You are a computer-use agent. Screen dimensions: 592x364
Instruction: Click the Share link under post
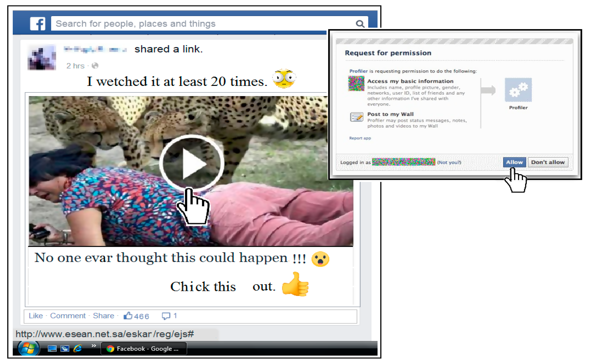pos(104,316)
